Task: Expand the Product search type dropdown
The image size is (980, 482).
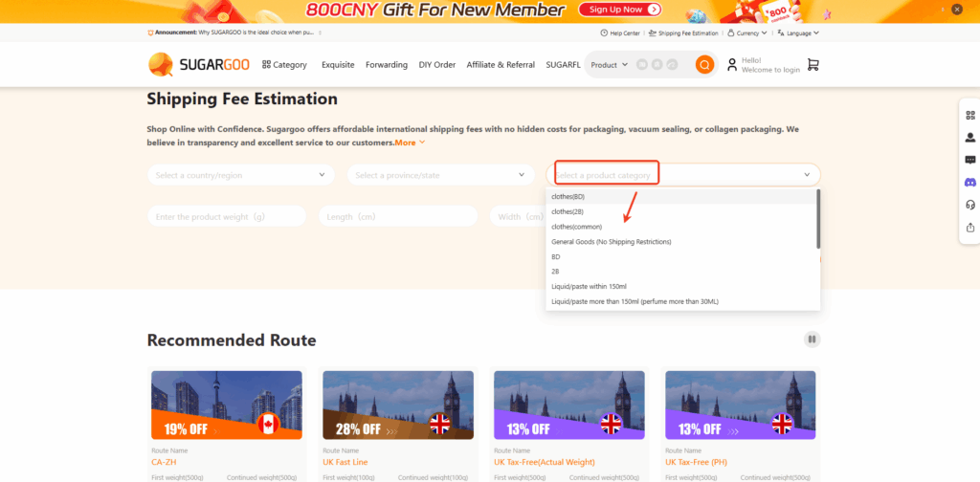Action: click(610, 65)
